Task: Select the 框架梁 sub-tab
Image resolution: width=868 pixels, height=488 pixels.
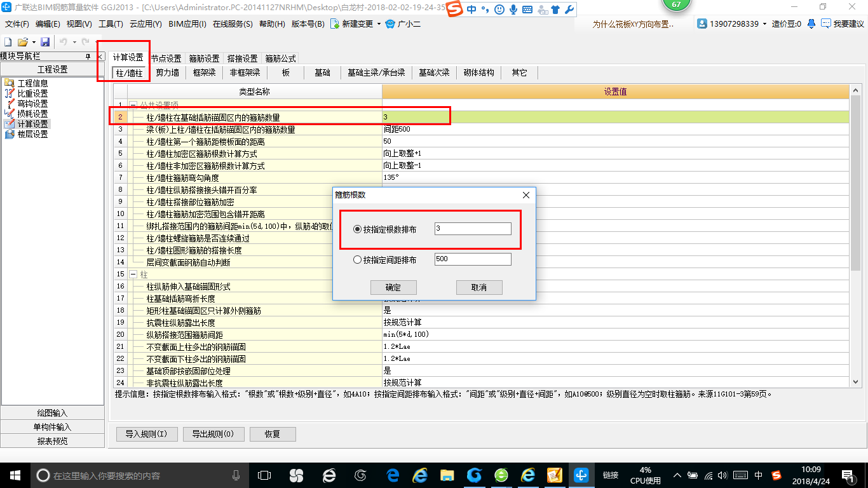Action: (204, 73)
